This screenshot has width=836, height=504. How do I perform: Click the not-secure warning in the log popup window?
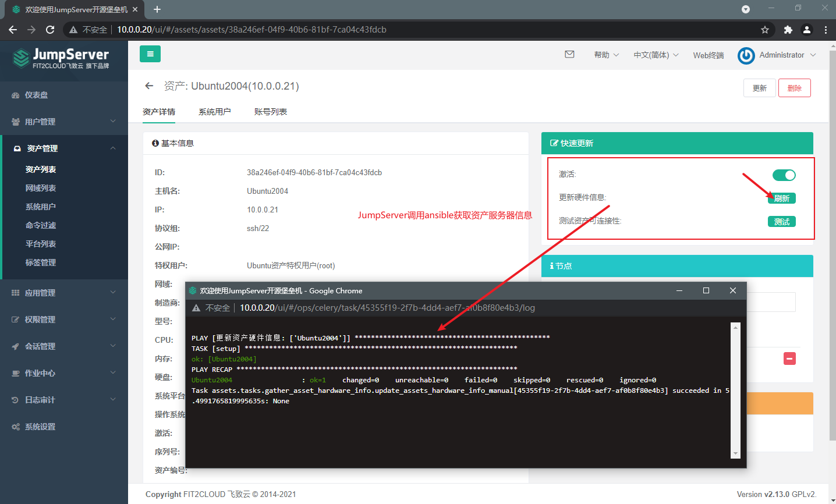197,308
